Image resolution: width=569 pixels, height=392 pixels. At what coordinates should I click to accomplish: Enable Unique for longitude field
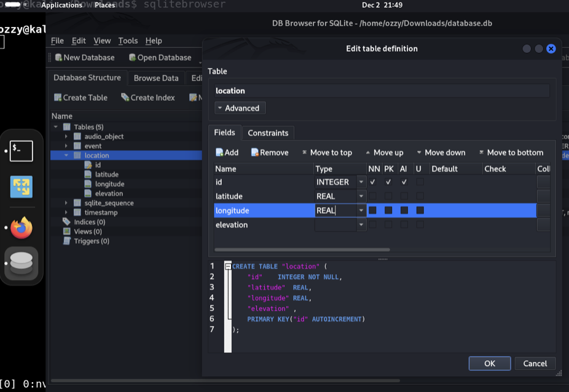(x=420, y=211)
